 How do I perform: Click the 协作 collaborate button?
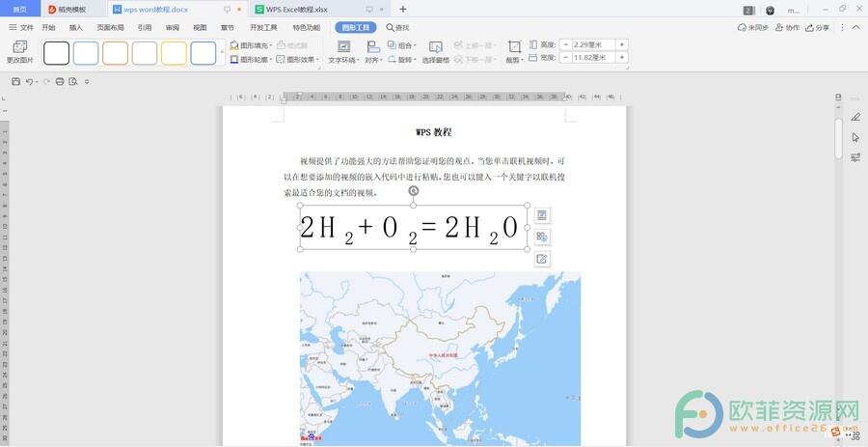(x=788, y=27)
